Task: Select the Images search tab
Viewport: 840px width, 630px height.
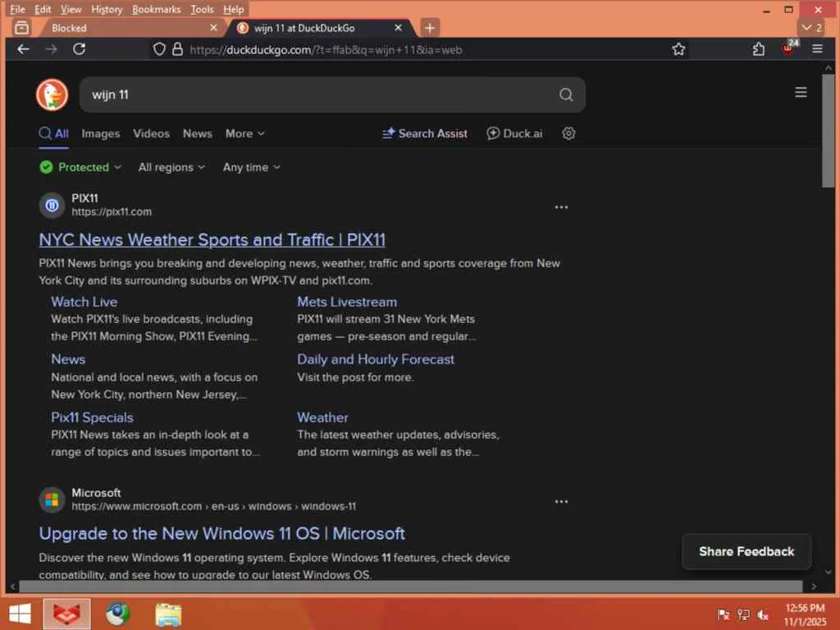Action: [101, 134]
